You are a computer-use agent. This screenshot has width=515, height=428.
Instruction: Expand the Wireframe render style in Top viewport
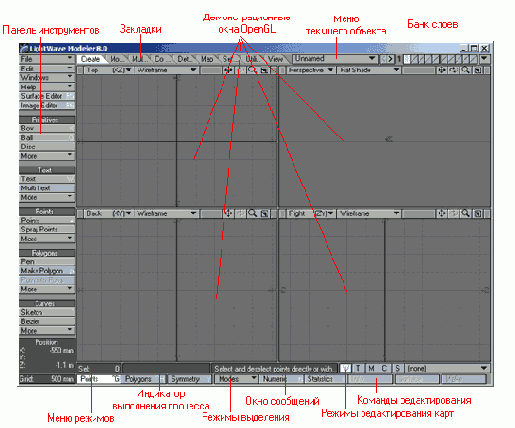pyautogui.click(x=166, y=70)
